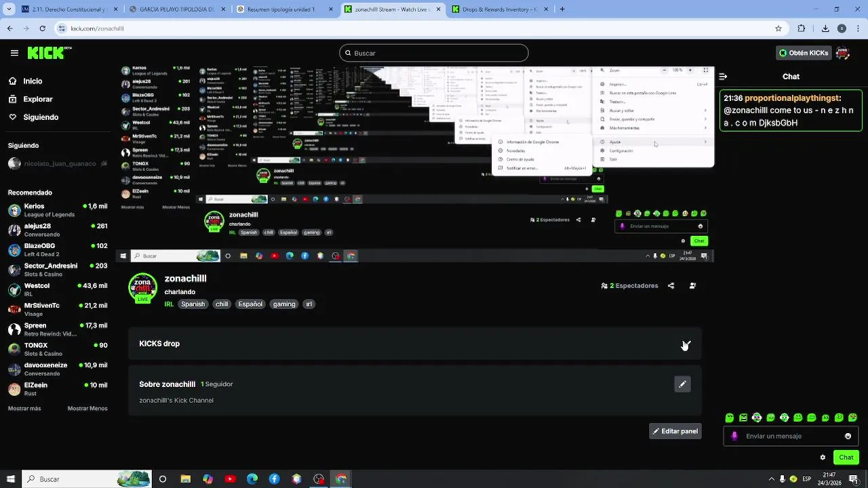View the 2 Espectadores viewer list
Screen dimensions: 868x488
630,286
